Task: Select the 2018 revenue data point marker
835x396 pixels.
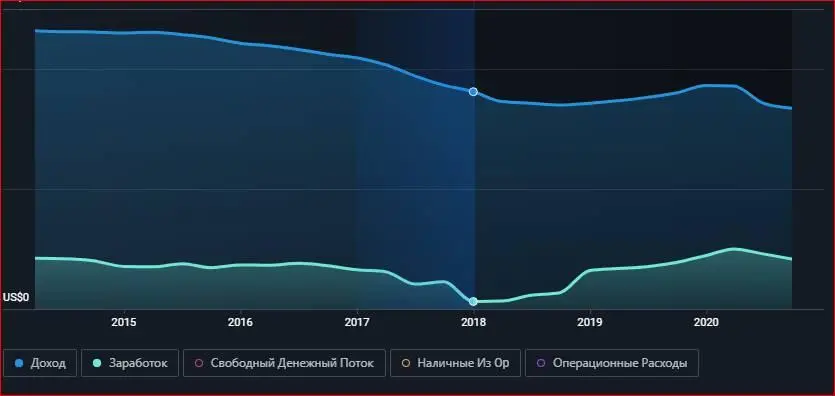Action: click(x=473, y=92)
